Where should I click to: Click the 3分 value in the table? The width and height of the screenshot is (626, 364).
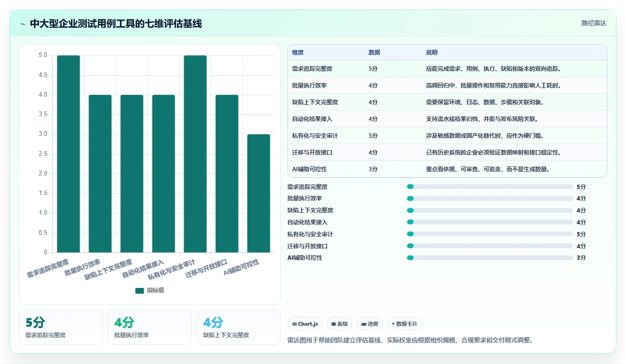tap(373, 169)
